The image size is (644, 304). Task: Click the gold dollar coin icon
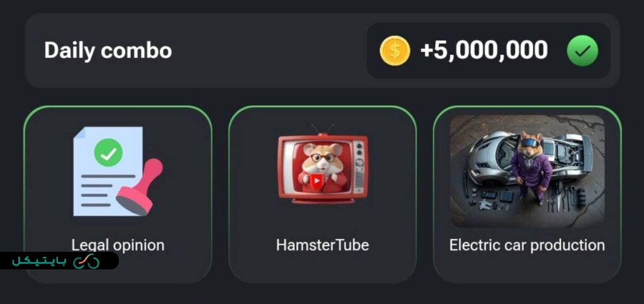click(x=395, y=50)
